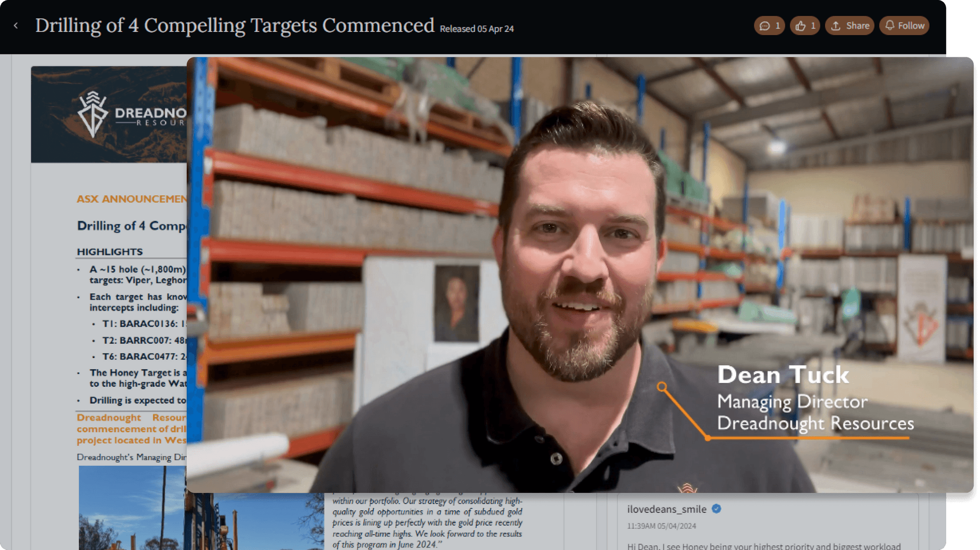
Task: Click the 'Drilling of 4 Compelling Targets Commenced' title
Action: pos(235,25)
